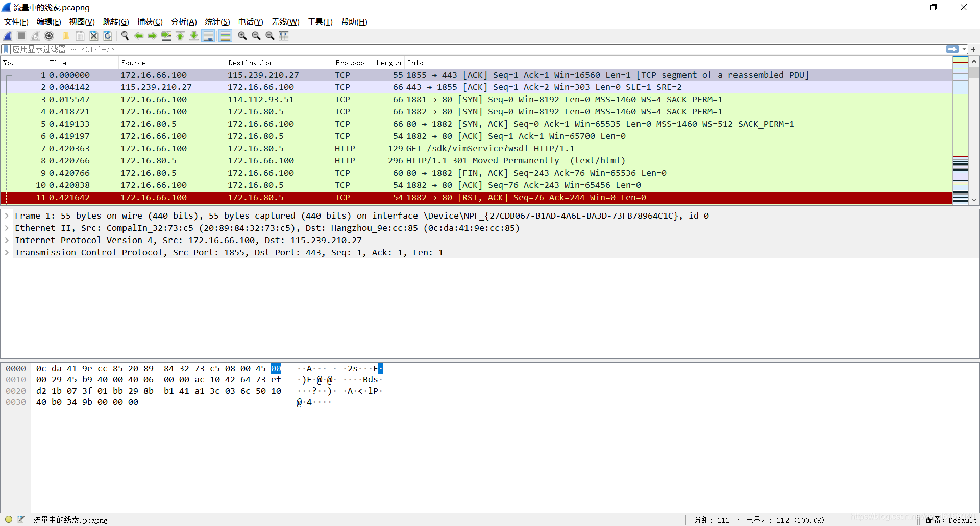980x526 pixels.
Task: Open the 电话(Y) menu
Action: coord(251,22)
